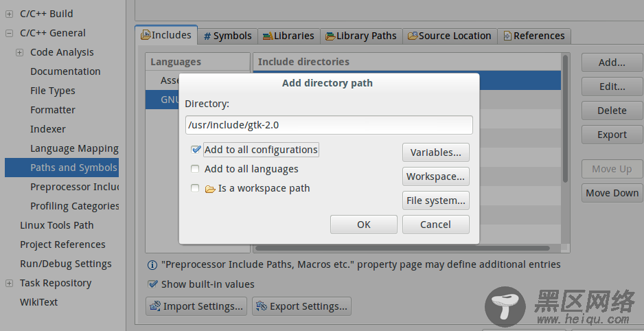Click the Add... button on the right
This screenshot has width=644, height=331.
[x=612, y=62]
